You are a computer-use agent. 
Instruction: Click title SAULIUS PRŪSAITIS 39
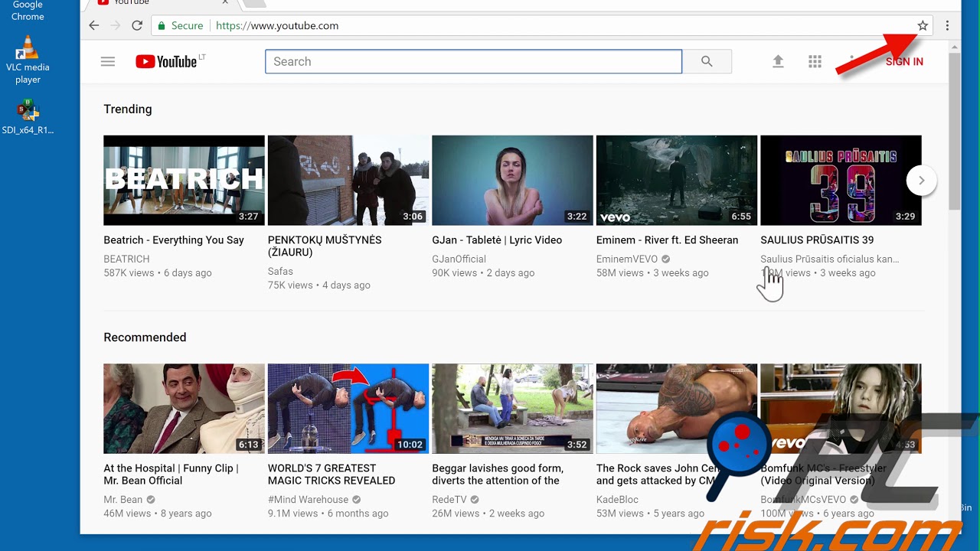(817, 240)
